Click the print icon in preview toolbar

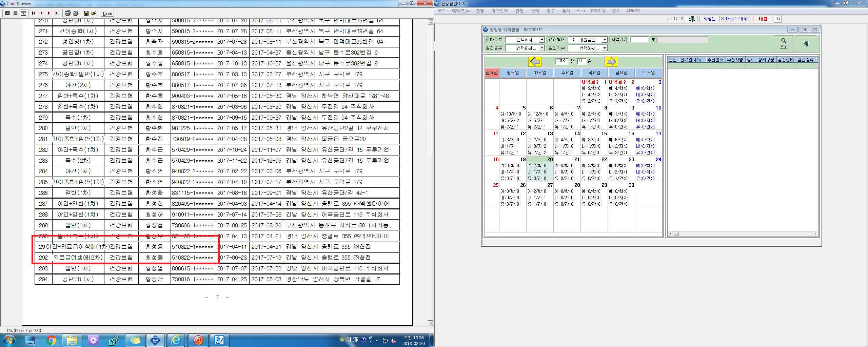coord(76,13)
